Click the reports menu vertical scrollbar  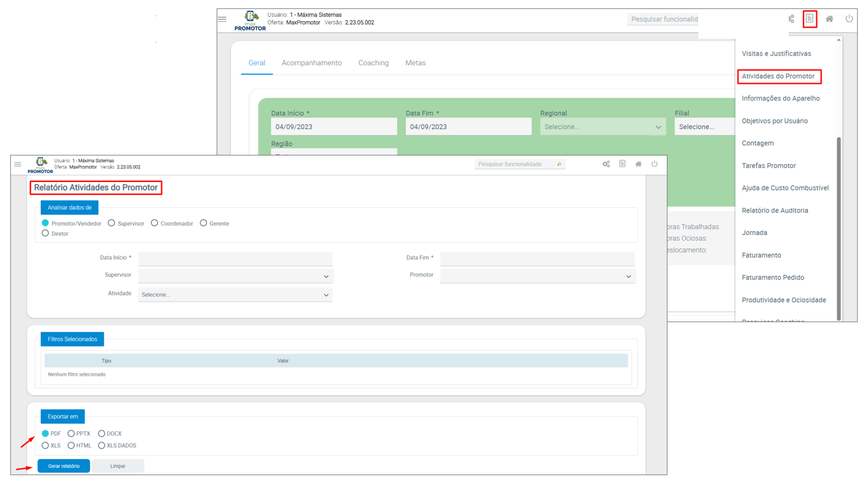(x=838, y=226)
